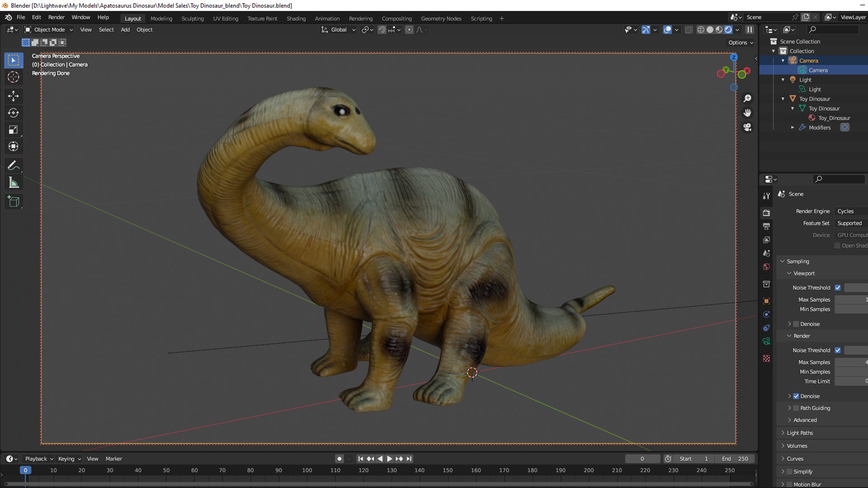Click the End frame 250 field
The image size is (868, 488).
click(735, 459)
